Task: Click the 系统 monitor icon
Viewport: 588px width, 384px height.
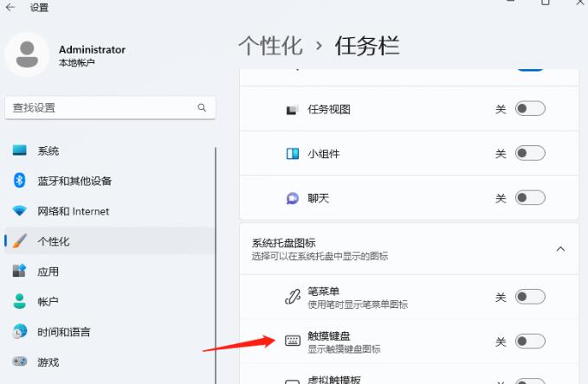Action: [20, 150]
